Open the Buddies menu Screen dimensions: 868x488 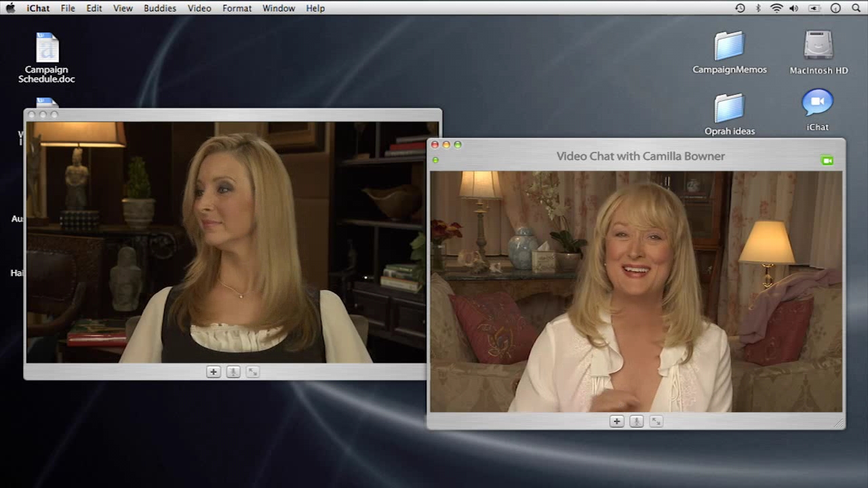coord(160,8)
